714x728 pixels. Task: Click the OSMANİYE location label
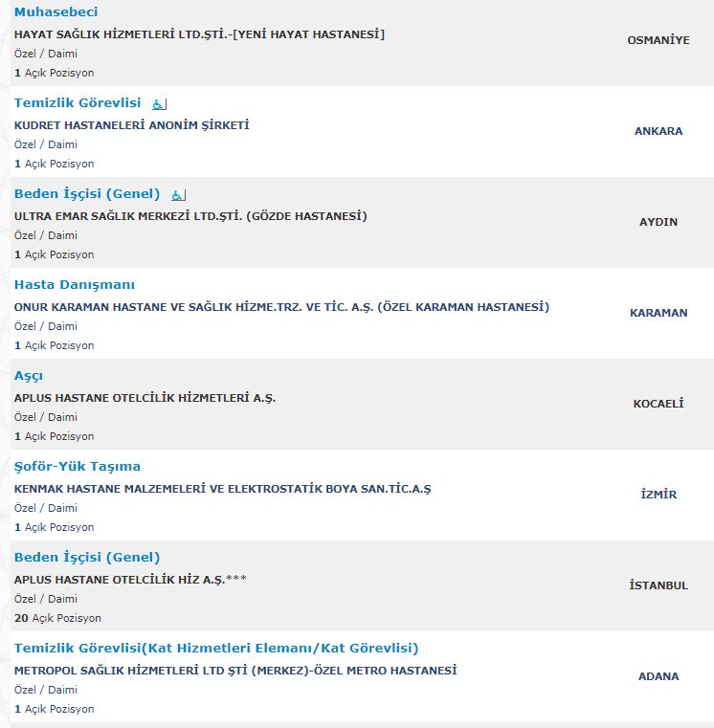click(658, 40)
